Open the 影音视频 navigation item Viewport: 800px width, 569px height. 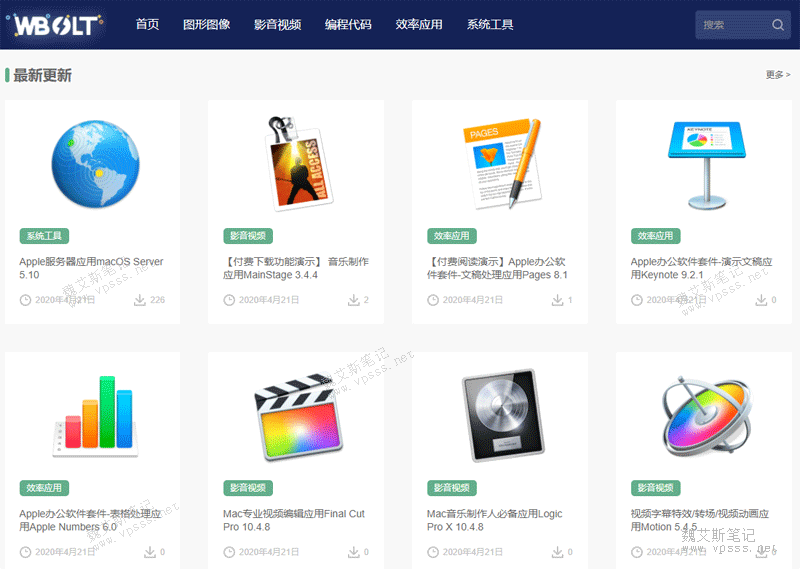277,25
